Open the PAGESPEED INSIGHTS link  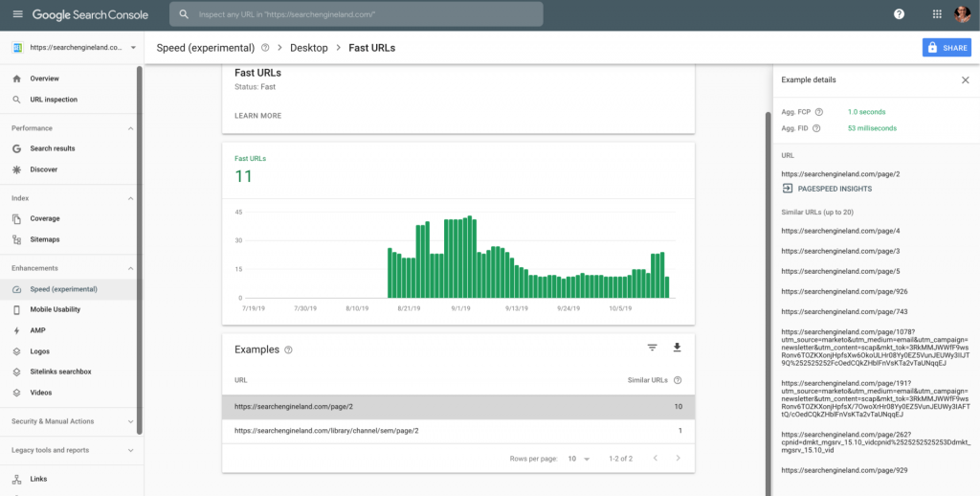[x=827, y=189]
